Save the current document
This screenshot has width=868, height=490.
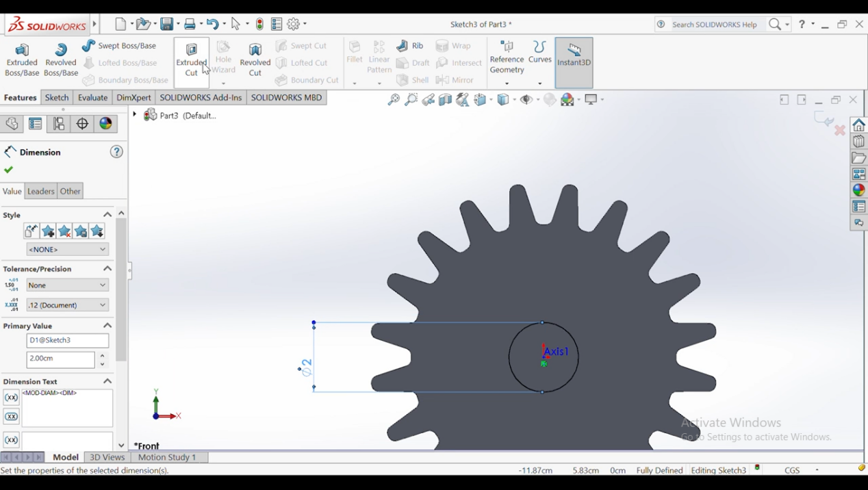[168, 24]
